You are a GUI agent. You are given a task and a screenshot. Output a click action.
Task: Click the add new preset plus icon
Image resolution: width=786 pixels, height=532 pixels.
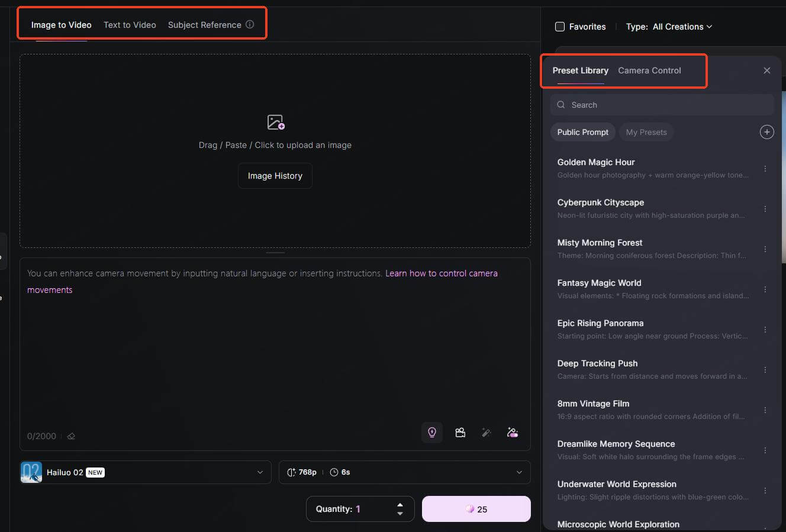(x=766, y=132)
